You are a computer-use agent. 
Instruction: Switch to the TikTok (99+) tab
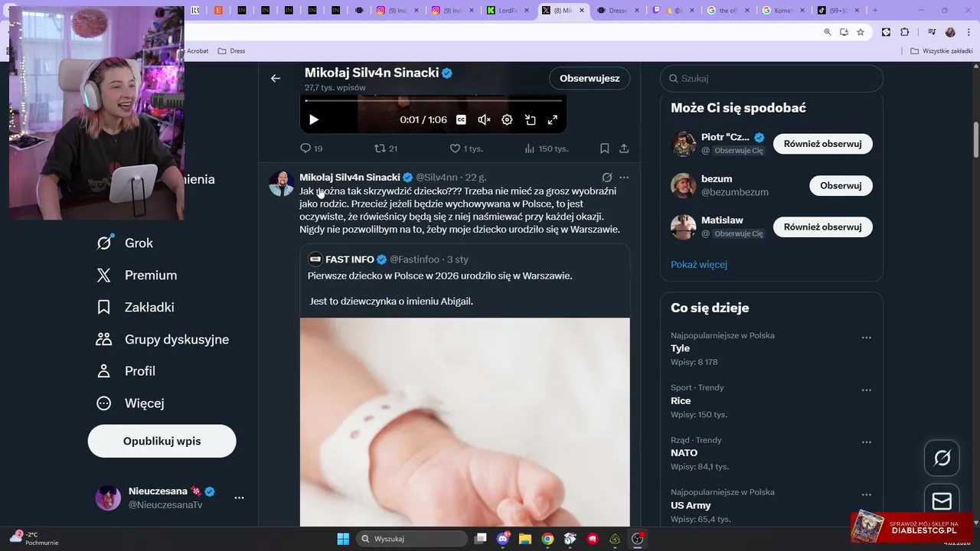(x=837, y=11)
